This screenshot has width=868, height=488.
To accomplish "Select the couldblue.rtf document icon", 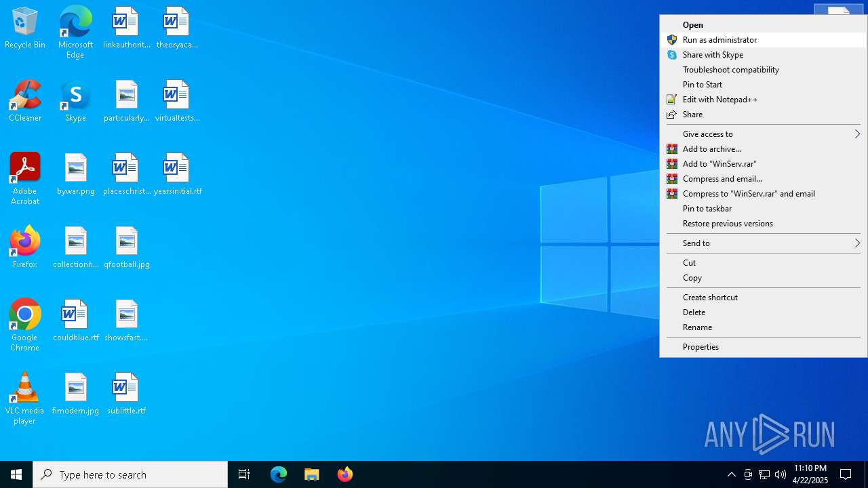I will tap(75, 321).
